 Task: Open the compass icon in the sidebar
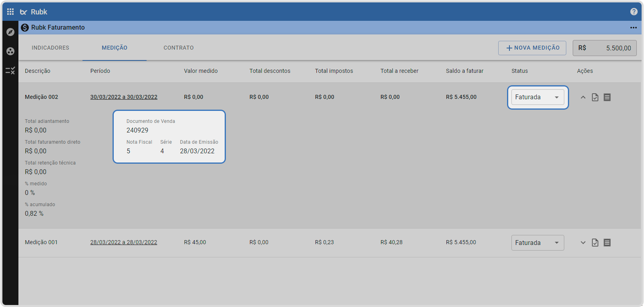pyautogui.click(x=10, y=32)
